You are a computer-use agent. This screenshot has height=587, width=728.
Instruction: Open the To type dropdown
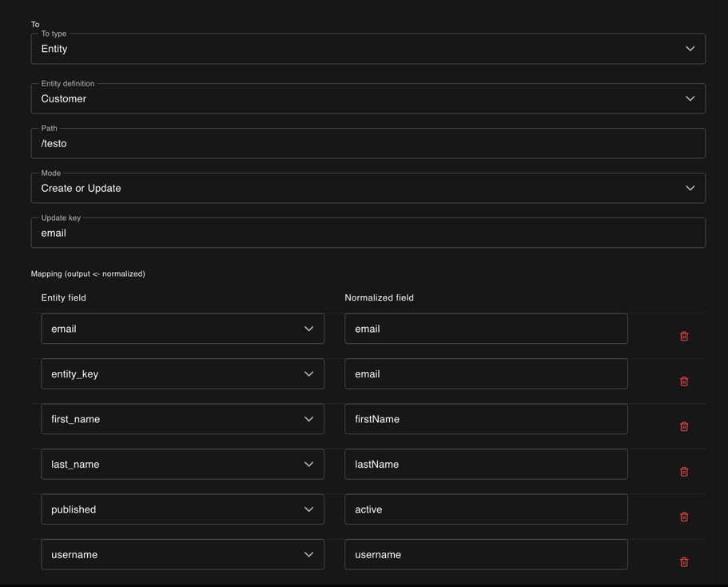point(689,49)
